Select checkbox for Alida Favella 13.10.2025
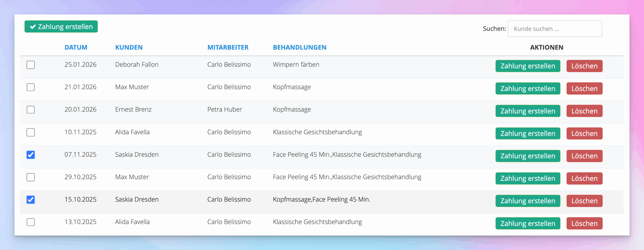The height and width of the screenshot is (250, 644). coord(31,222)
